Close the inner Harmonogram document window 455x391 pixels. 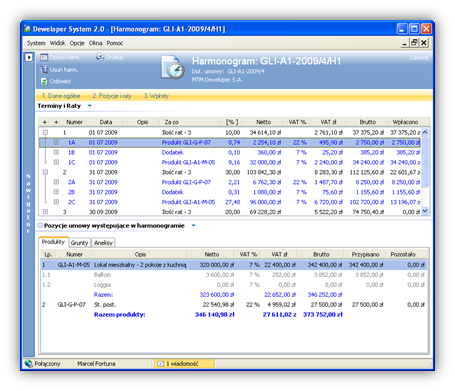pos(424,43)
